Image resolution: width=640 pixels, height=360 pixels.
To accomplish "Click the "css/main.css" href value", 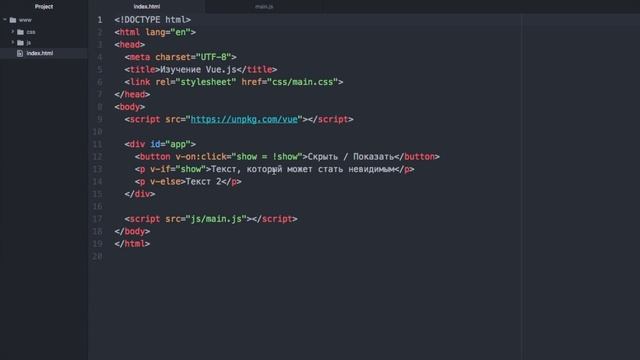I will pos(302,82).
